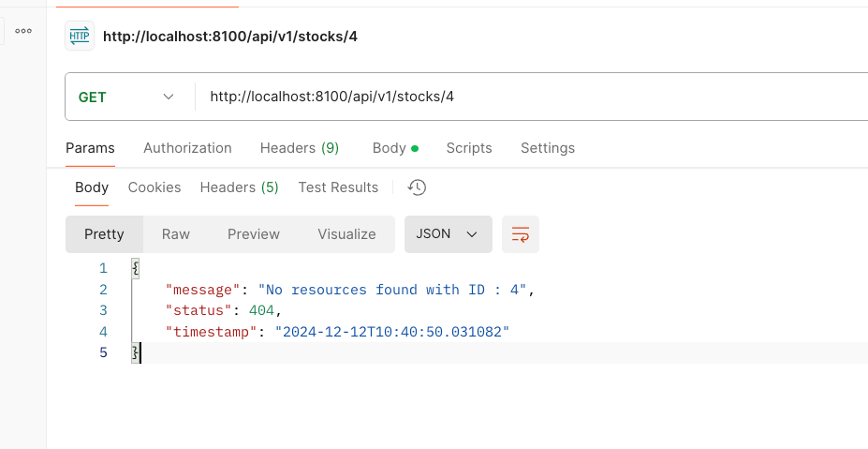Select the Visualize view button
The height and width of the screenshot is (449, 868).
coord(346,234)
